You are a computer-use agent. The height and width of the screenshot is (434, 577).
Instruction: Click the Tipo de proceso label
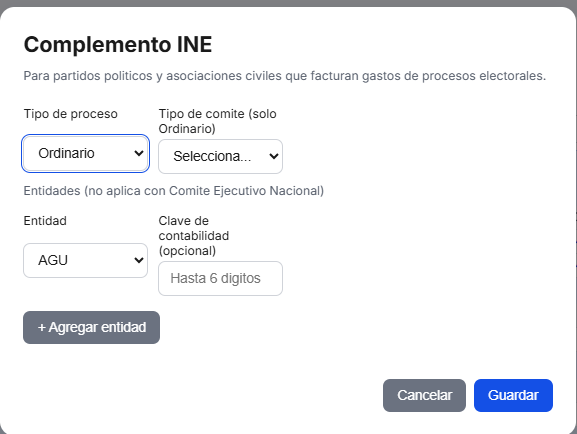coord(71,114)
